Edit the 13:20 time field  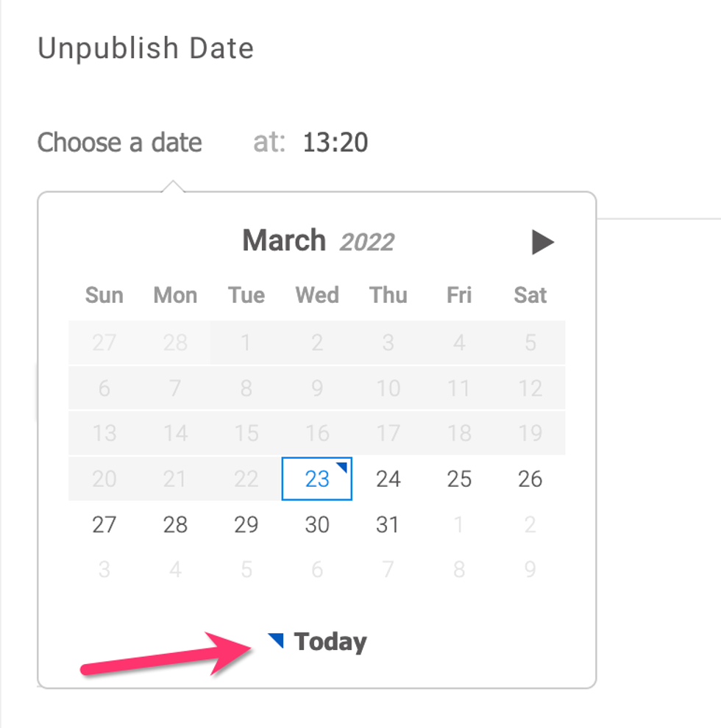coord(335,142)
